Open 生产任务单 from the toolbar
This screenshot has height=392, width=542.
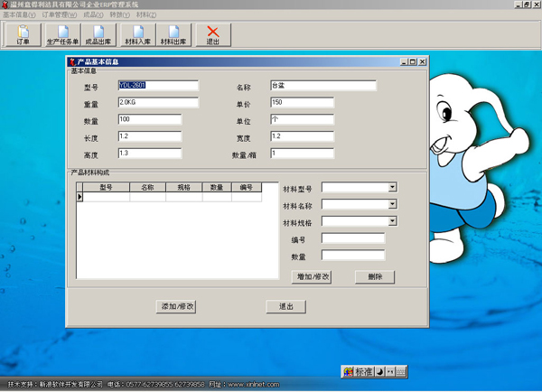(x=61, y=35)
